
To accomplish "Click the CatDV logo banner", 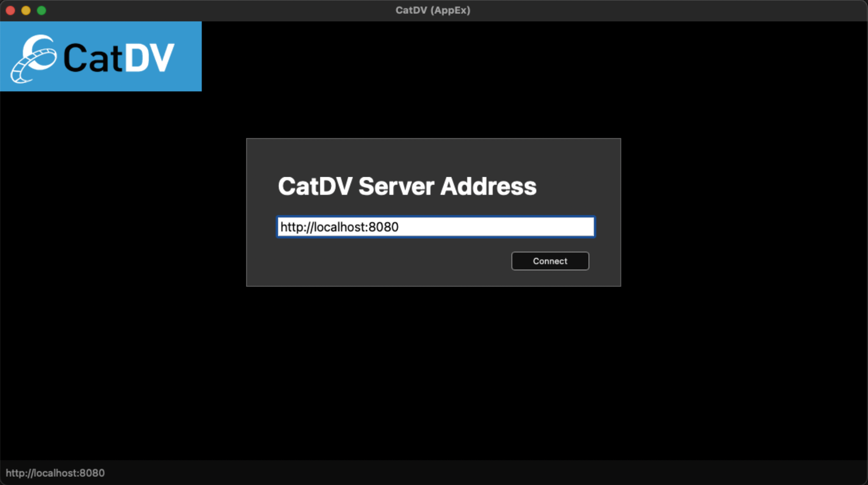I will click(x=101, y=56).
